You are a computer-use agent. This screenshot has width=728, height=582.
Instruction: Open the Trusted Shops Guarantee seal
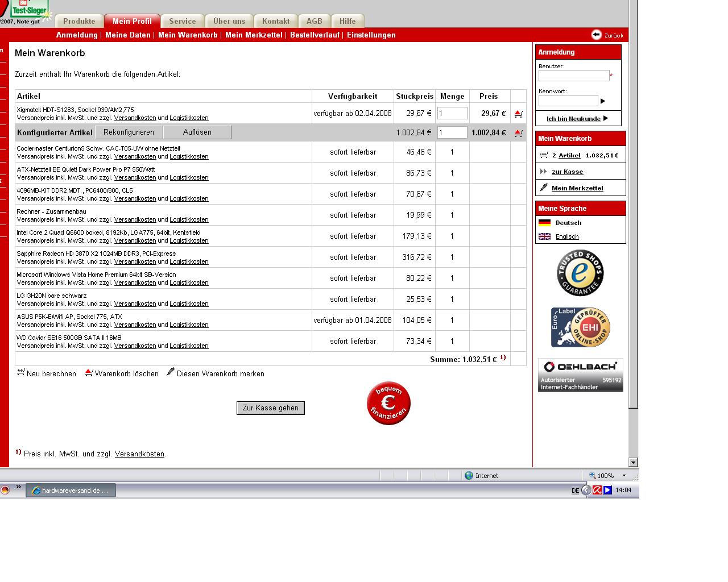tap(580, 273)
